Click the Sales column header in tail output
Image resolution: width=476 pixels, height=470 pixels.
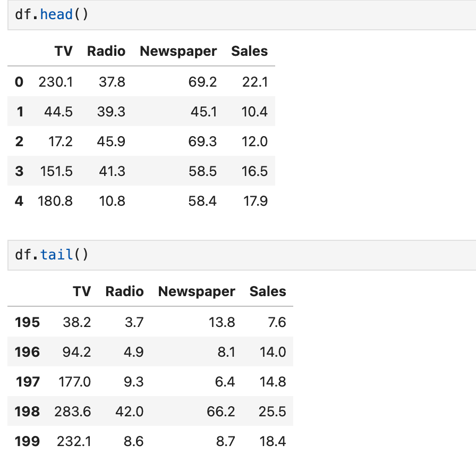click(x=267, y=291)
